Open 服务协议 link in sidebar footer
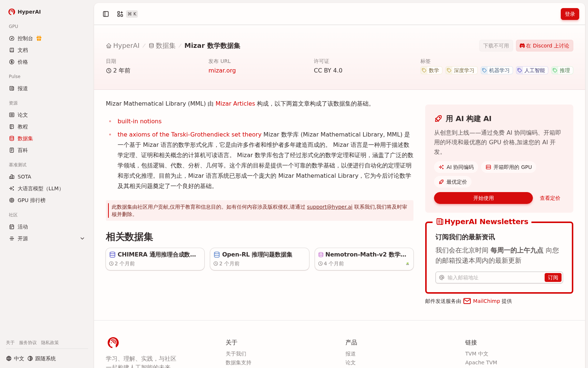 (x=28, y=343)
